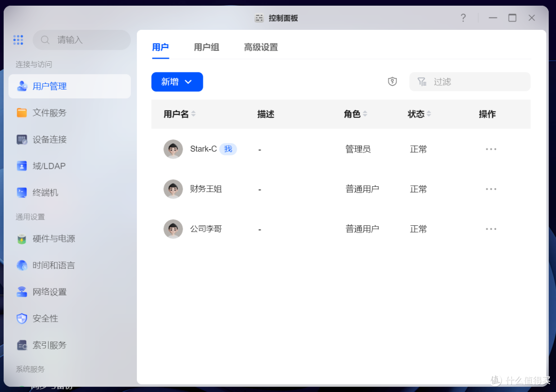
Task: Click 正常 status of 公司李哥
Action: point(419,229)
